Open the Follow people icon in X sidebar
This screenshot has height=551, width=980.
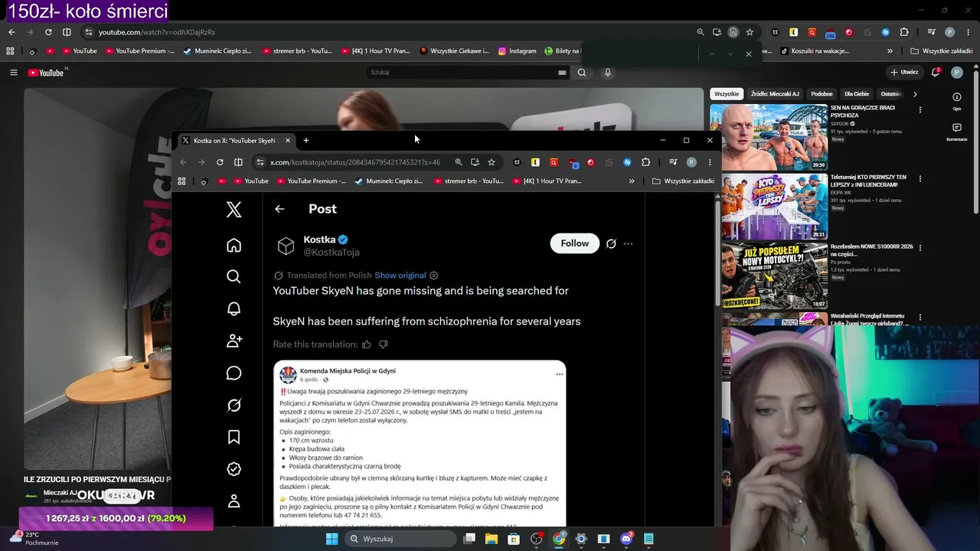click(234, 341)
